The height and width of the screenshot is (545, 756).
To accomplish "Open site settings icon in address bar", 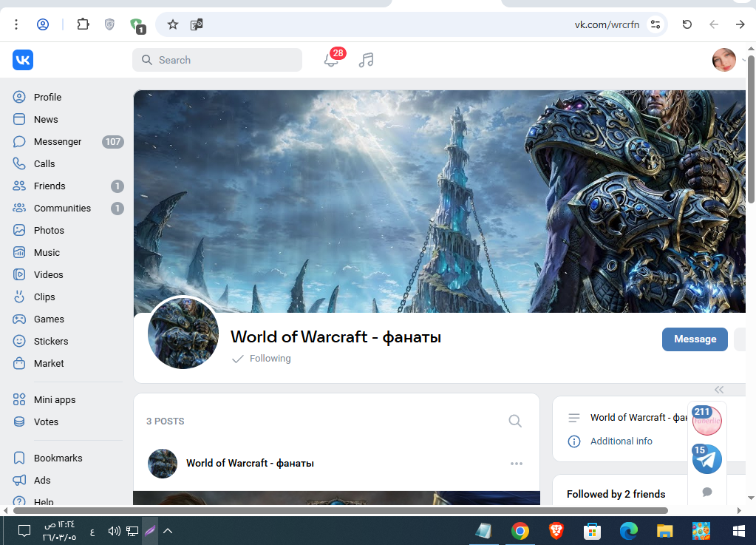I will 655,24.
